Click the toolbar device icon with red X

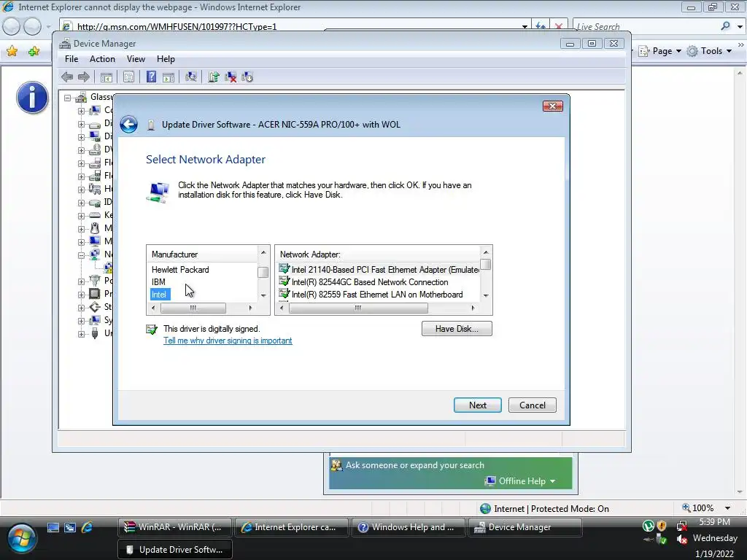point(231,77)
